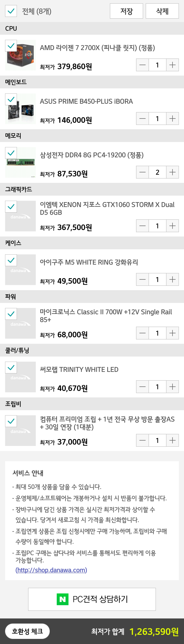Click minus icon for GTX1060 STORM X graphics card
The image size is (184, 644).
(x=142, y=226)
